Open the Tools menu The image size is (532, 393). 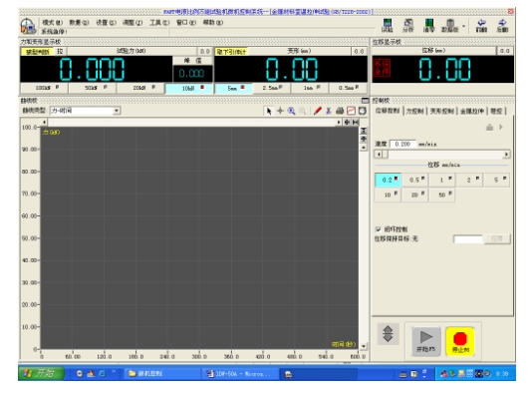pos(159,22)
